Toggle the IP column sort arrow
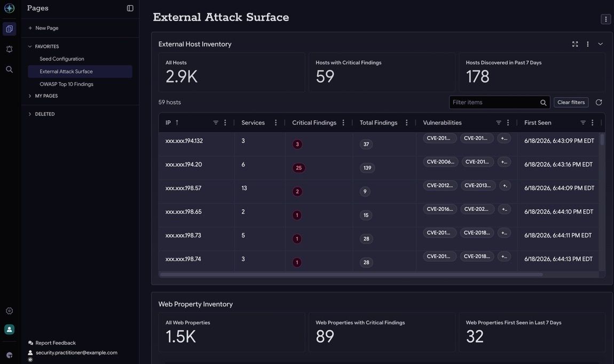Screen dimensions: 614x364 (x=177, y=123)
